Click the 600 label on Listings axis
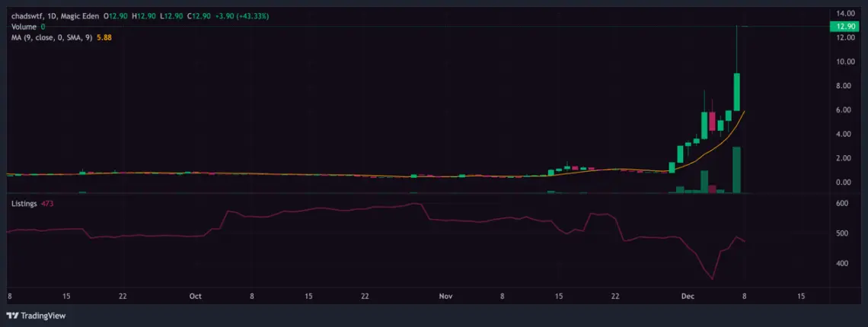 (841, 204)
